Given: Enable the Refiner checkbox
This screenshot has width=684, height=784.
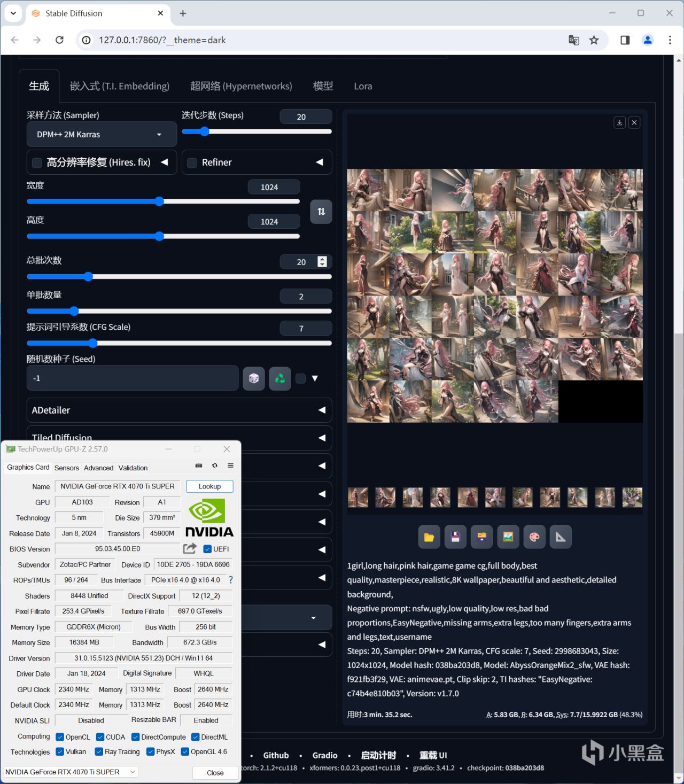Looking at the screenshot, I should (192, 163).
